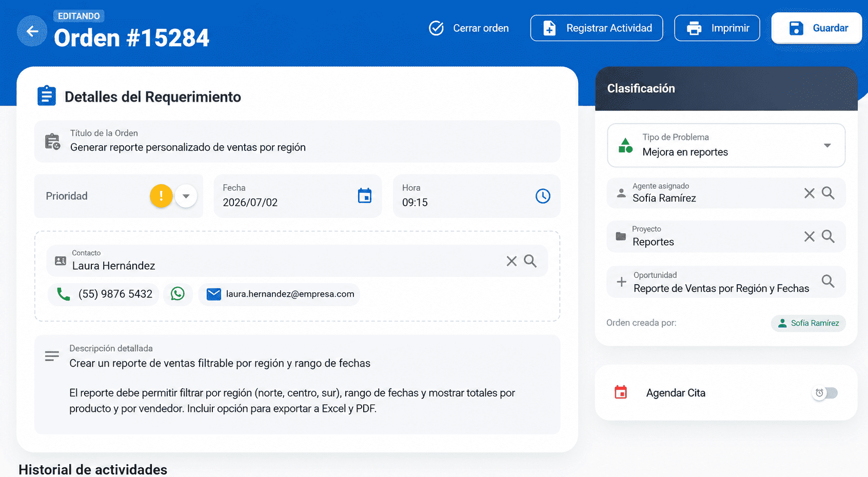Click the Registrar Actividad button
Viewport: 868px width, 477px height.
pos(596,28)
